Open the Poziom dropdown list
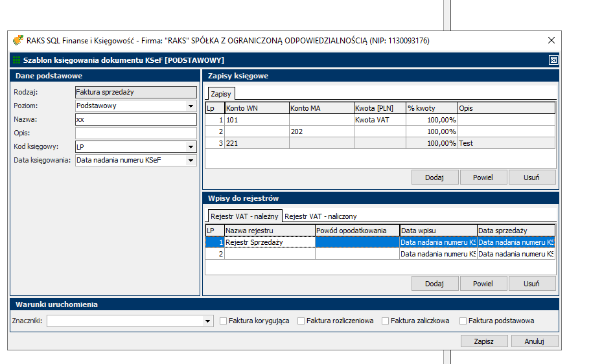This screenshot has width=615, height=364. [191, 106]
